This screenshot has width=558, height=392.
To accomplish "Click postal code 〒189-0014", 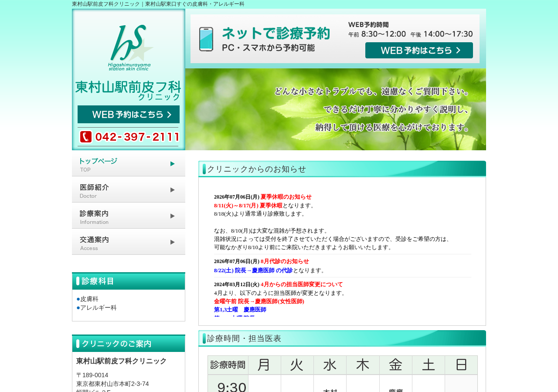I will click(92, 375).
